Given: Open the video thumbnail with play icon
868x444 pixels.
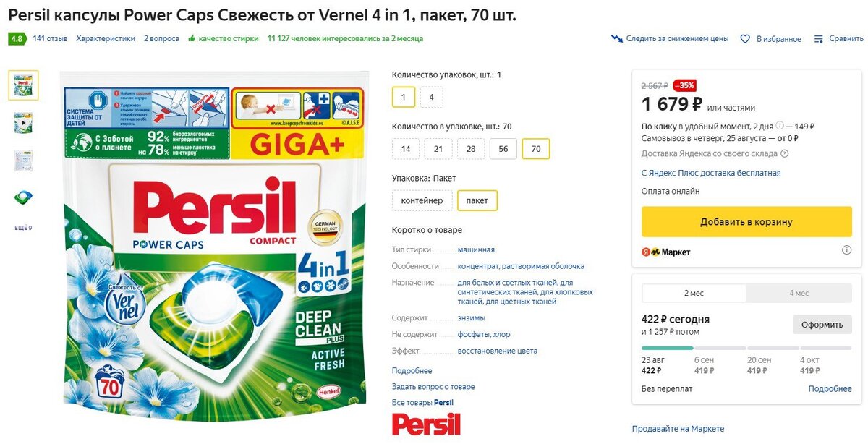Looking at the screenshot, I should point(23,123).
